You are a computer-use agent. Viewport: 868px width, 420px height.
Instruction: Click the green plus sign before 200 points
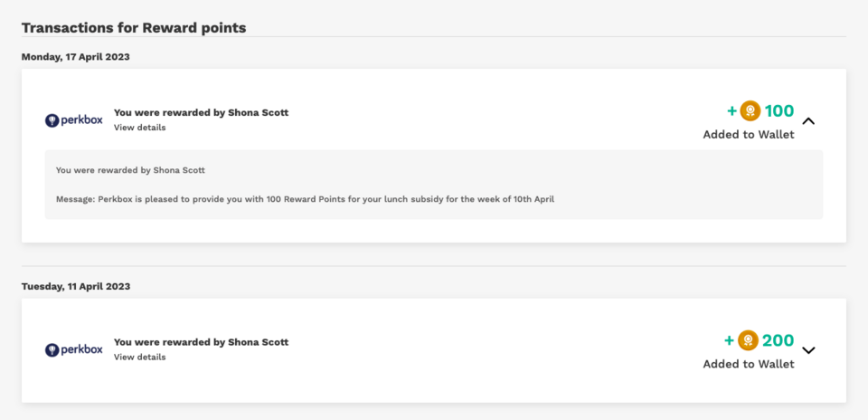[x=730, y=340]
